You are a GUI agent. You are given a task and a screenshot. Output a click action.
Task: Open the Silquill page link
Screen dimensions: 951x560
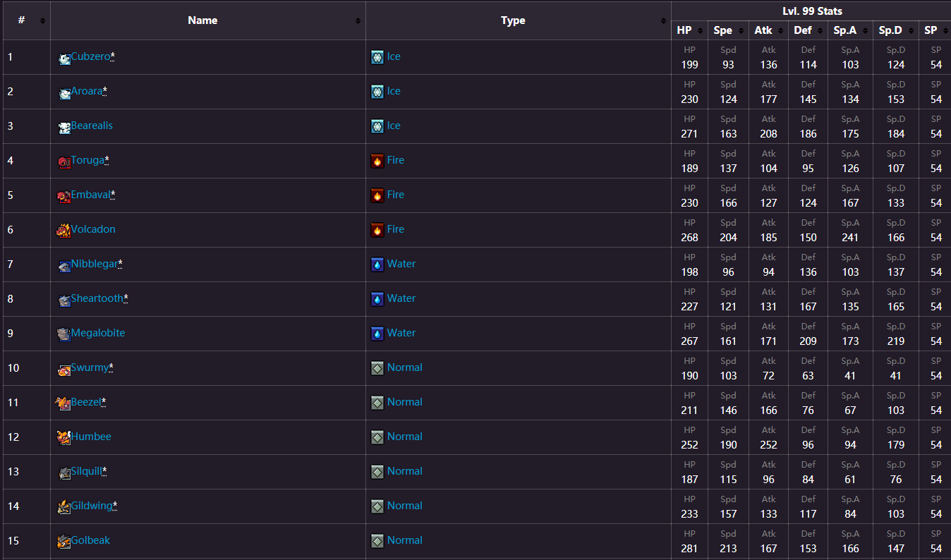87,471
